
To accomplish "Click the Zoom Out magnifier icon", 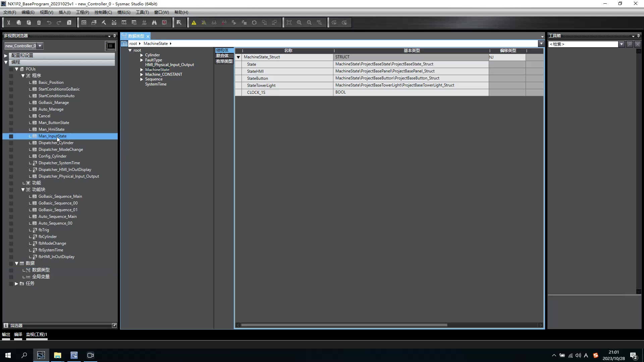I will [x=309, y=22].
